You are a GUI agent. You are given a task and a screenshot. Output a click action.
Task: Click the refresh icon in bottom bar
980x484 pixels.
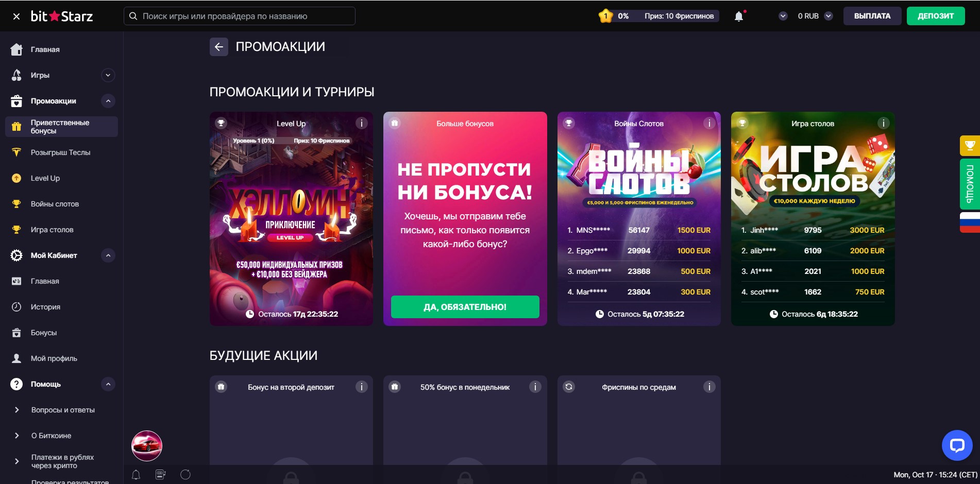tap(185, 475)
